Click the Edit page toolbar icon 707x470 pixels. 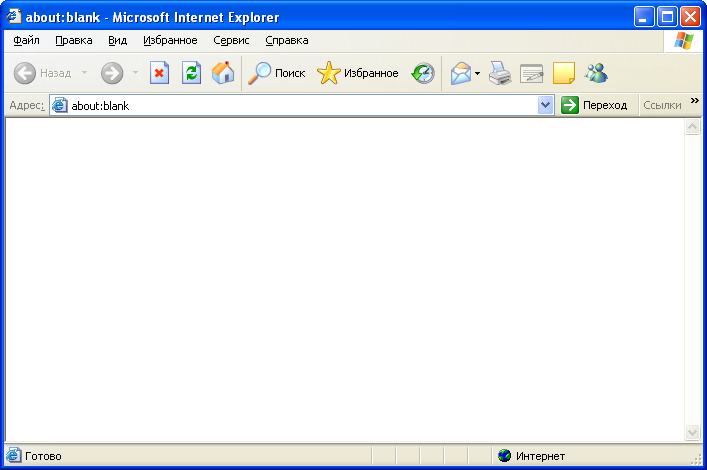[x=532, y=73]
